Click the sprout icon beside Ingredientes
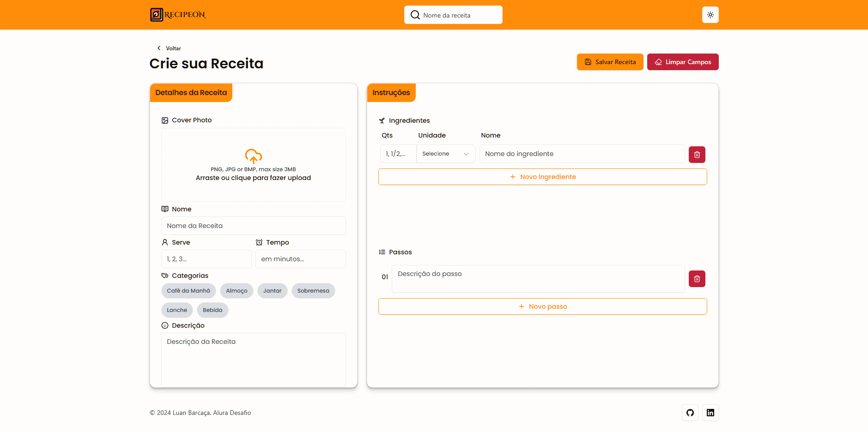This screenshot has height=432, width=868. click(382, 121)
